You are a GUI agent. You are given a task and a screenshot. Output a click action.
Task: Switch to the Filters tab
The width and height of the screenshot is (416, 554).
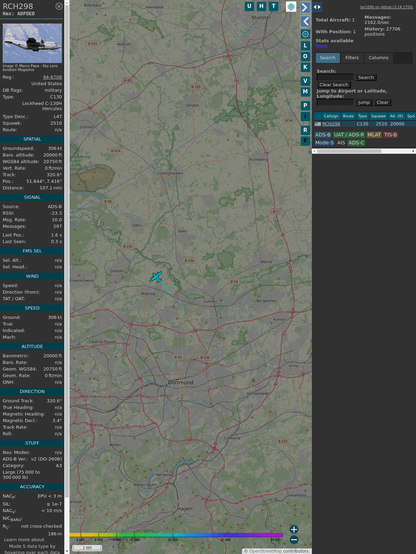click(352, 58)
